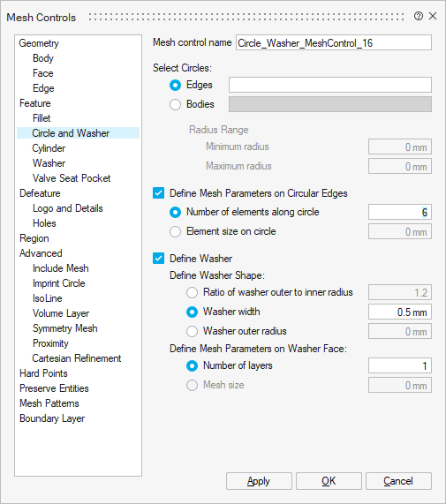This screenshot has height=504, width=446.
Task: Select Ratio of washer outer to inner radius
Action: [192, 292]
